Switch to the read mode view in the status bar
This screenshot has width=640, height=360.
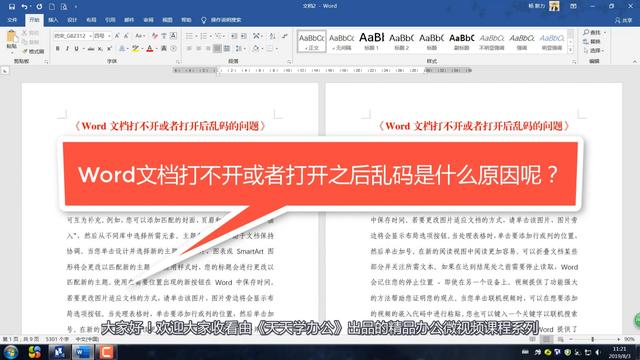533,339
